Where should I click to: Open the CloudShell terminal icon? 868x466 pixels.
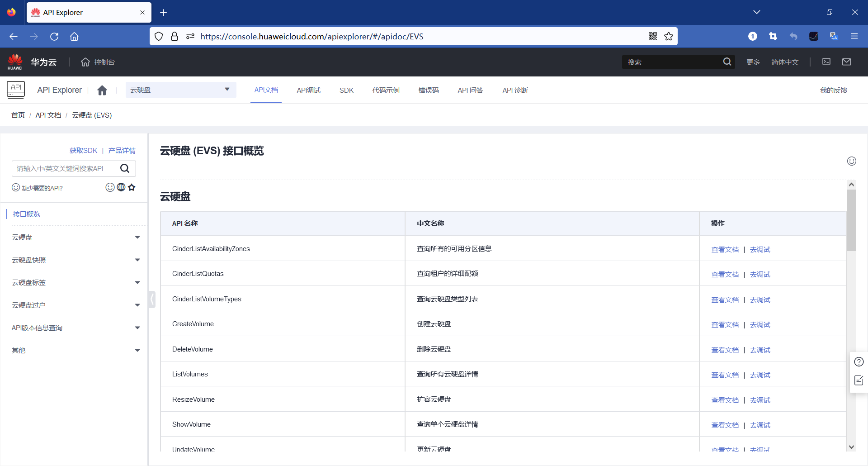pyautogui.click(x=826, y=62)
